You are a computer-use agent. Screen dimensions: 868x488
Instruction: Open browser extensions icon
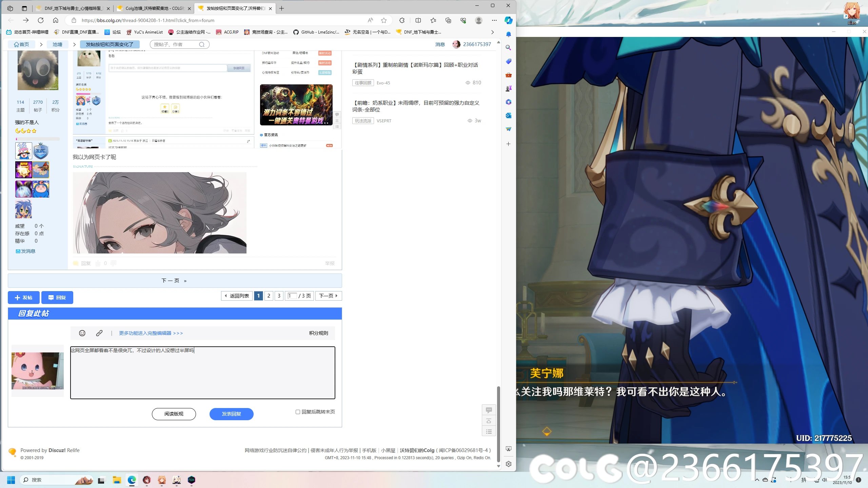(x=402, y=20)
